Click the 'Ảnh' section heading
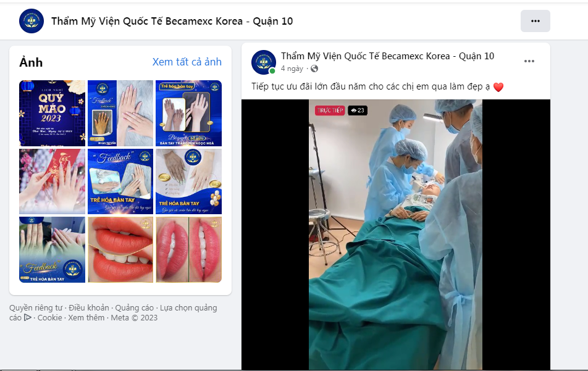The image size is (588, 371). coord(31,62)
